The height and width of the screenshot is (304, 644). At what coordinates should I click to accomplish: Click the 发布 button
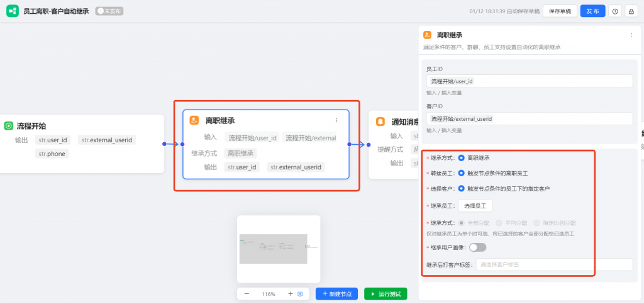pos(592,11)
